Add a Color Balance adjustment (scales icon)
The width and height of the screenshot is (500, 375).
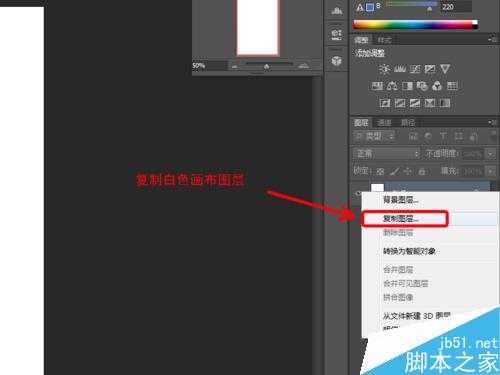point(392,86)
